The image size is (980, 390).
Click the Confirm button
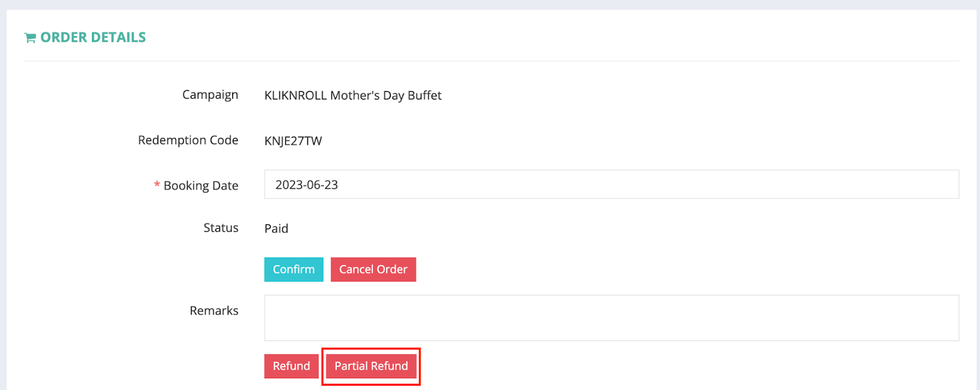tap(294, 269)
